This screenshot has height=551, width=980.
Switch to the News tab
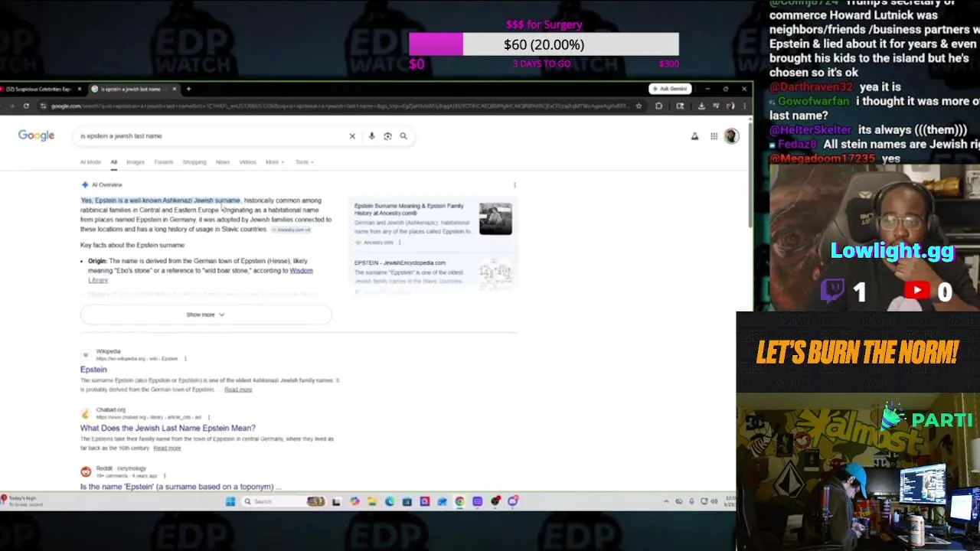(x=222, y=162)
